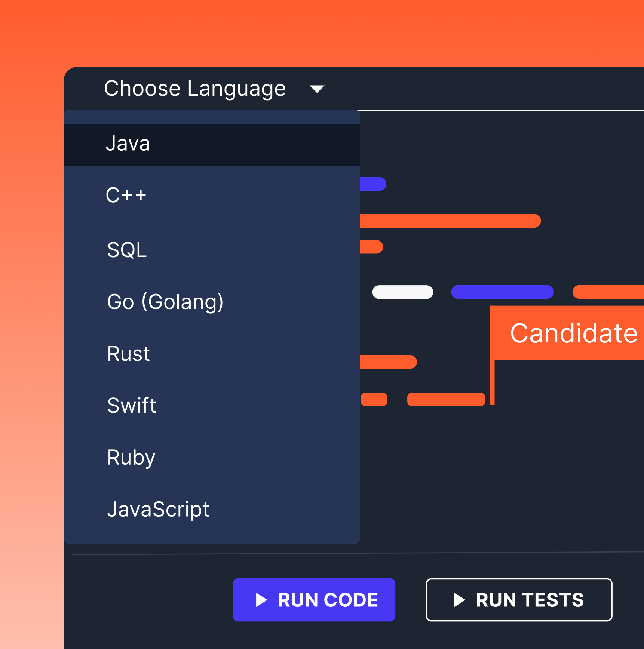Click the long orange code line

(x=450, y=221)
